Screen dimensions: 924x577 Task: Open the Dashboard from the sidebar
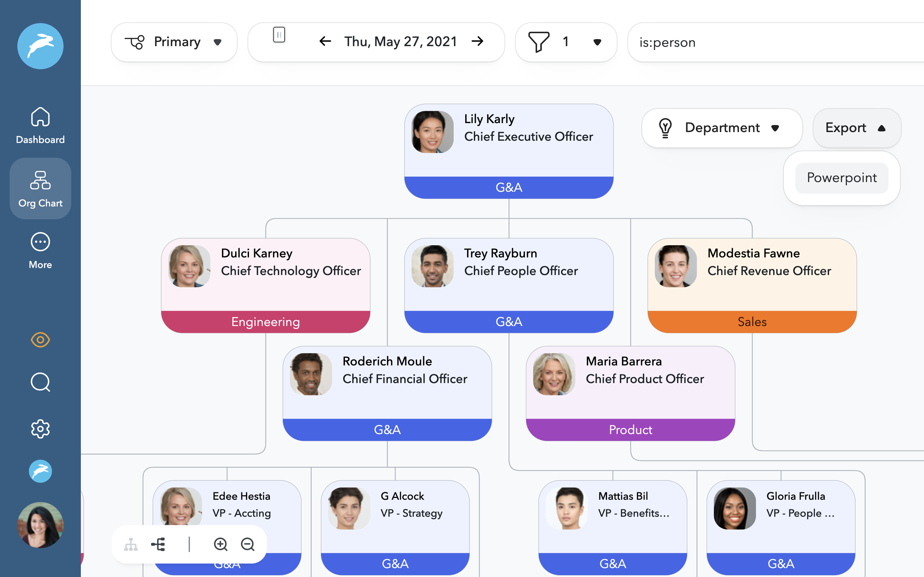pos(40,126)
